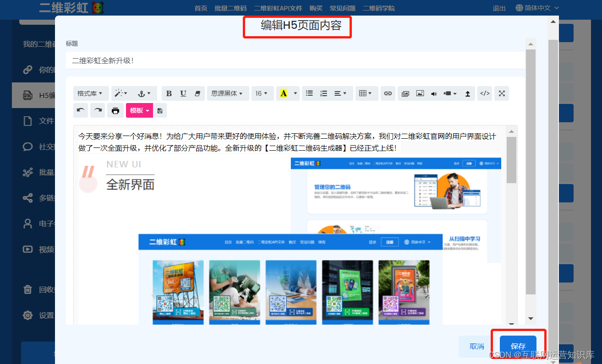
Task: Save as template with the floppy disk icon
Action: coord(160,110)
